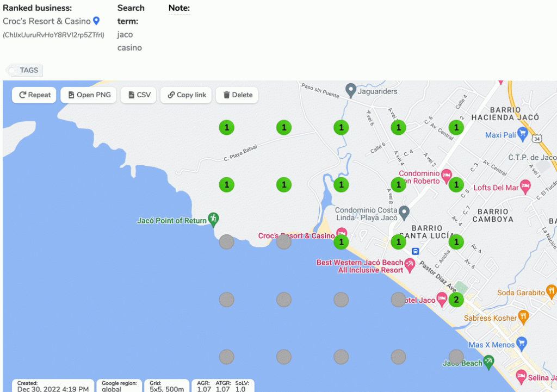Click grey marker covering Jaco Beach label
The image size is (557, 392).
point(456,357)
